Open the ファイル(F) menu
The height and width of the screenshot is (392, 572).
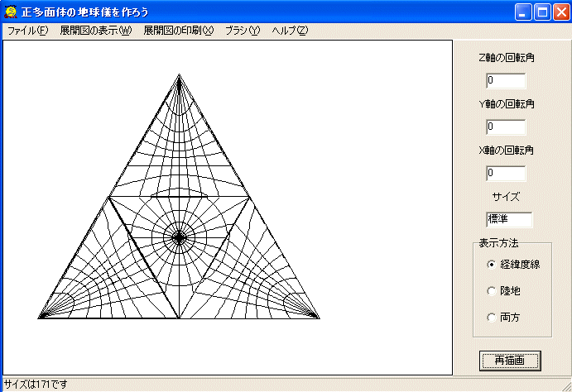pos(27,31)
